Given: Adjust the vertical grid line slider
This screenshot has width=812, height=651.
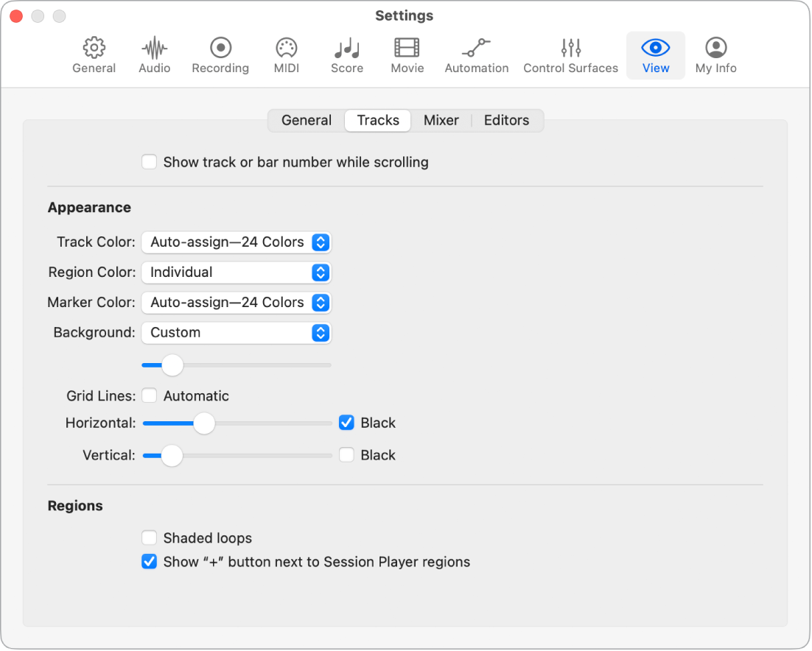Looking at the screenshot, I should pyautogui.click(x=172, y=455).
